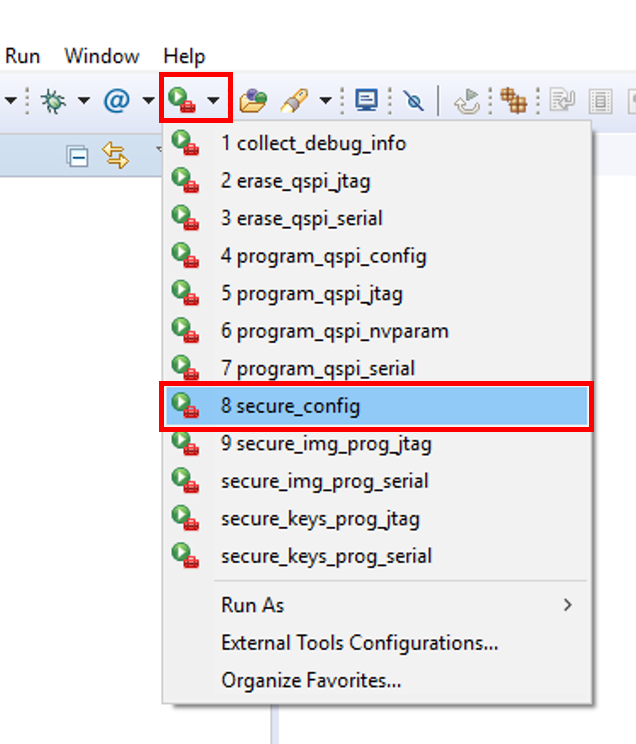Click the monitor terminal icon
This screenshot has width=636, height=744.
[x=366, y=101]
